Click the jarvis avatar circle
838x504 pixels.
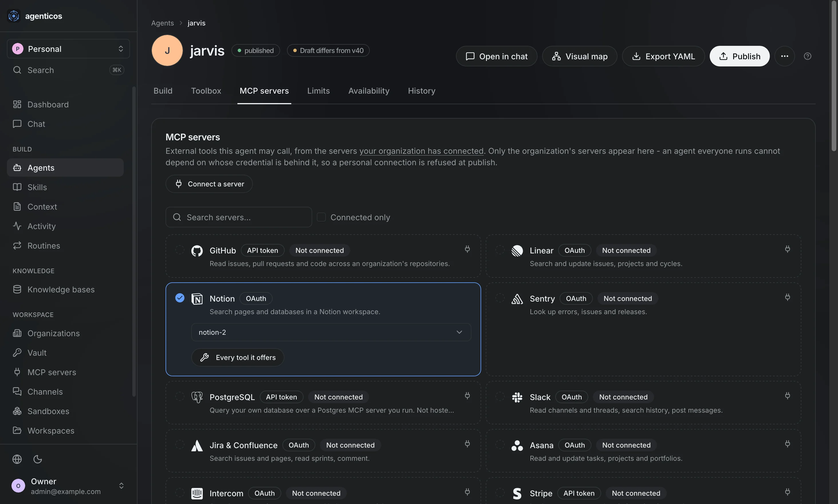pos(167,51)
